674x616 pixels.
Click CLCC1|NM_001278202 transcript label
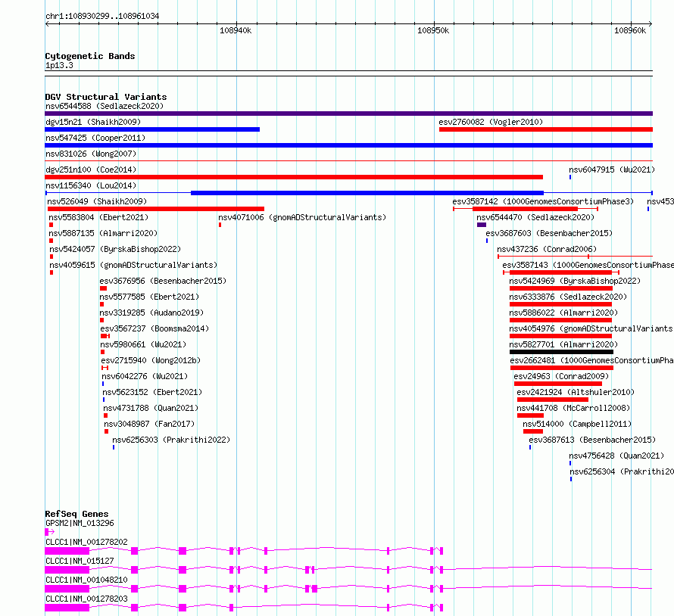pyautogui.click(x=86, y=542)
